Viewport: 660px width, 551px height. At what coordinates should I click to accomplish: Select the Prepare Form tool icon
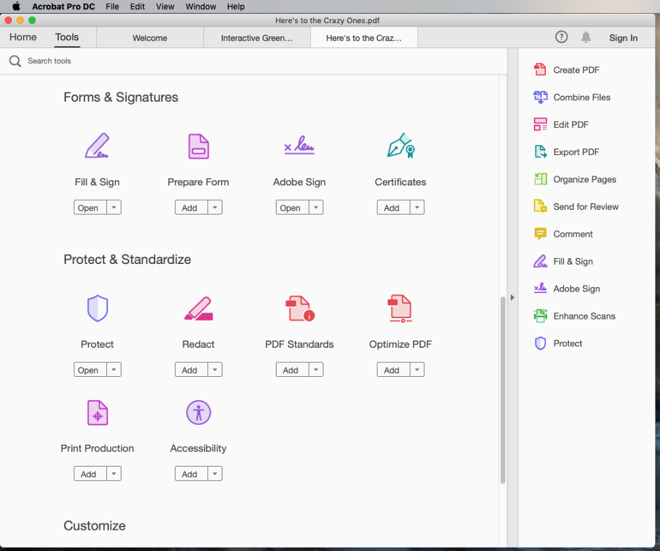198,146
